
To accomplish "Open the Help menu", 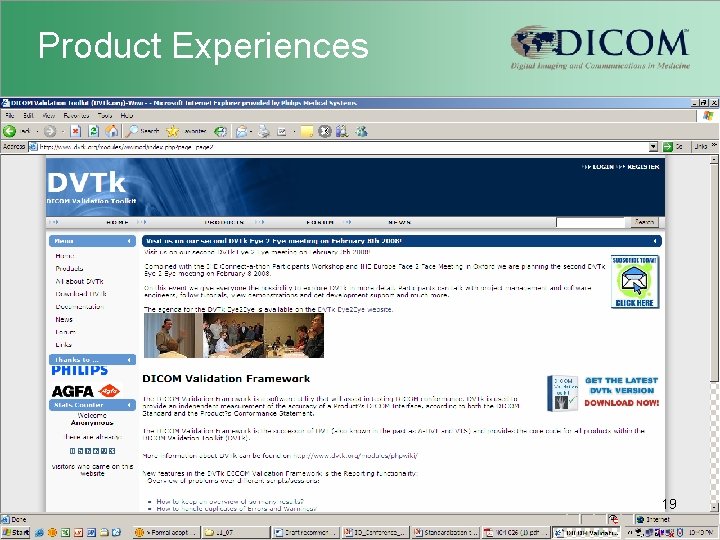I will click(127, 116).
